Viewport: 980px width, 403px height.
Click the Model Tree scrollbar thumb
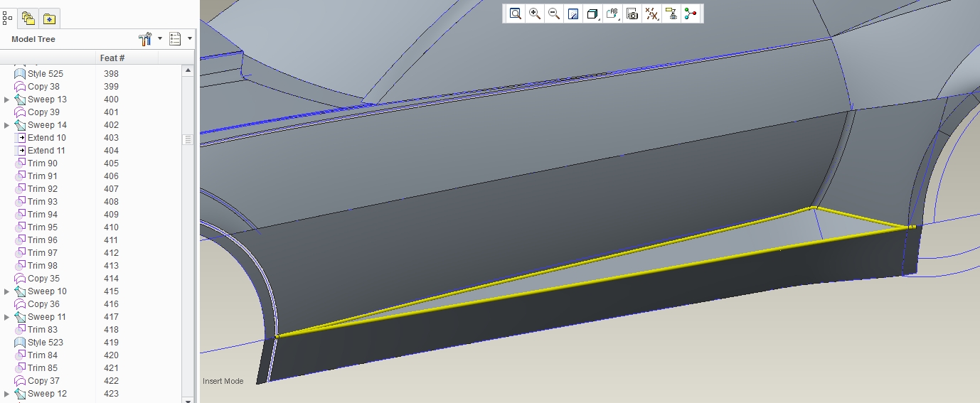point(188,140)
